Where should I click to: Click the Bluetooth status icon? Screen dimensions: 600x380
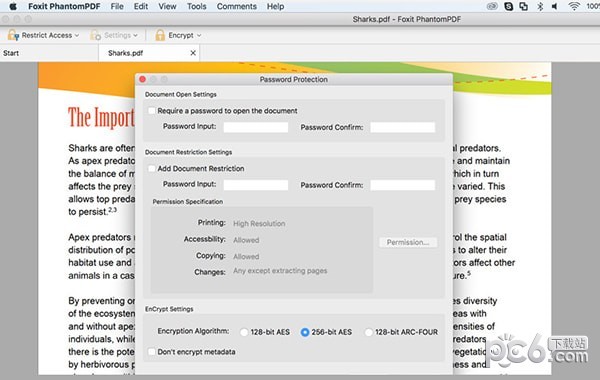[540, 7]
